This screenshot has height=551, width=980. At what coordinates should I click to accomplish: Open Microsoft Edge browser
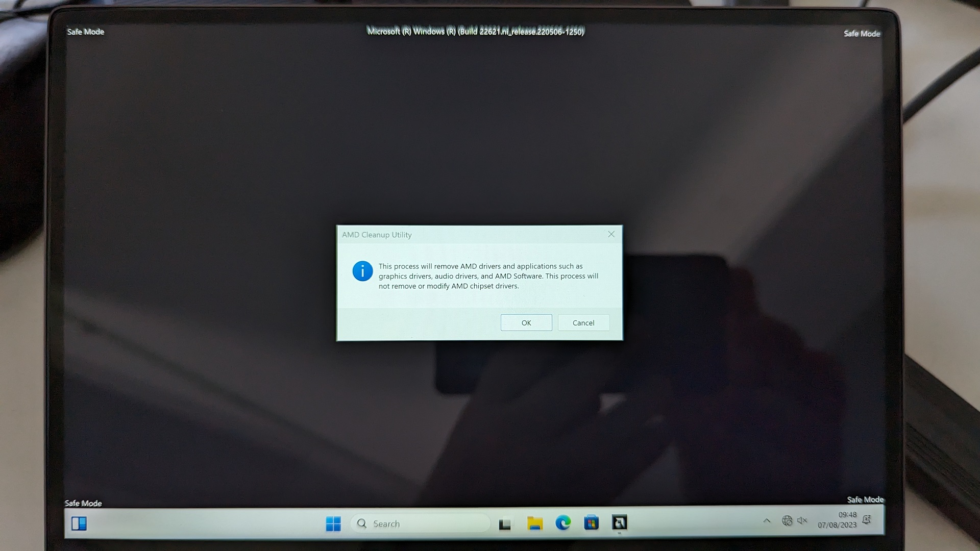[x=563, y=523]
